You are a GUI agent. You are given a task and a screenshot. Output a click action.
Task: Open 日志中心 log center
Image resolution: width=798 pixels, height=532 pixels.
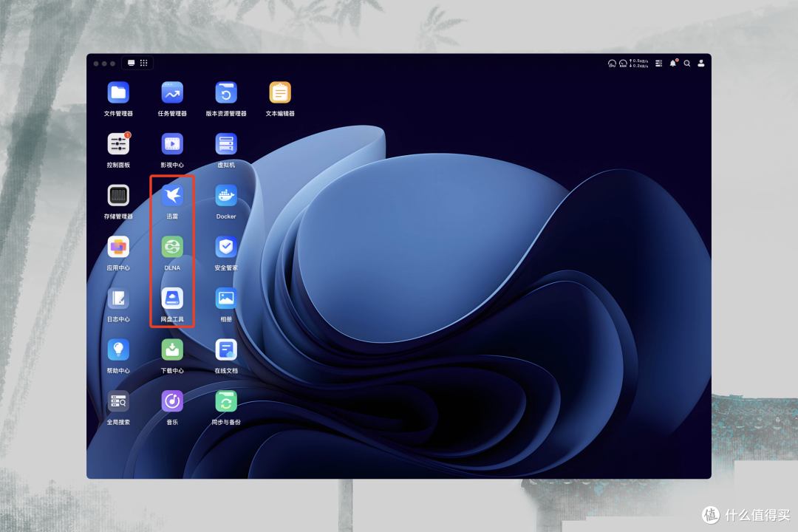(118, 299)
